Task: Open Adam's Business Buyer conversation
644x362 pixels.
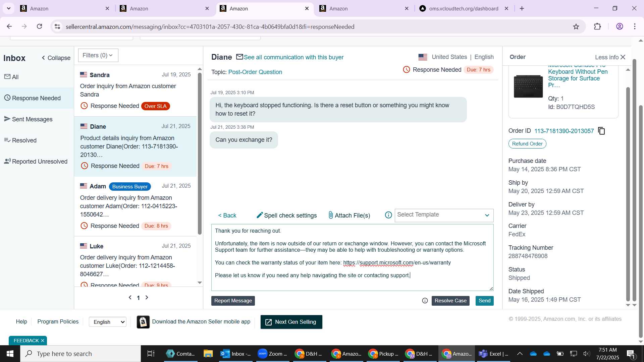Action: point(135,206)
